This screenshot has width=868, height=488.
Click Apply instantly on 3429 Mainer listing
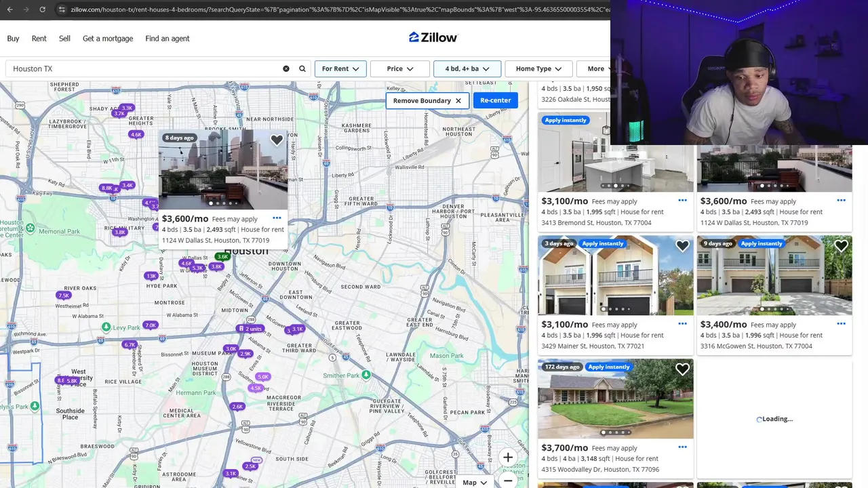[602, 243]
